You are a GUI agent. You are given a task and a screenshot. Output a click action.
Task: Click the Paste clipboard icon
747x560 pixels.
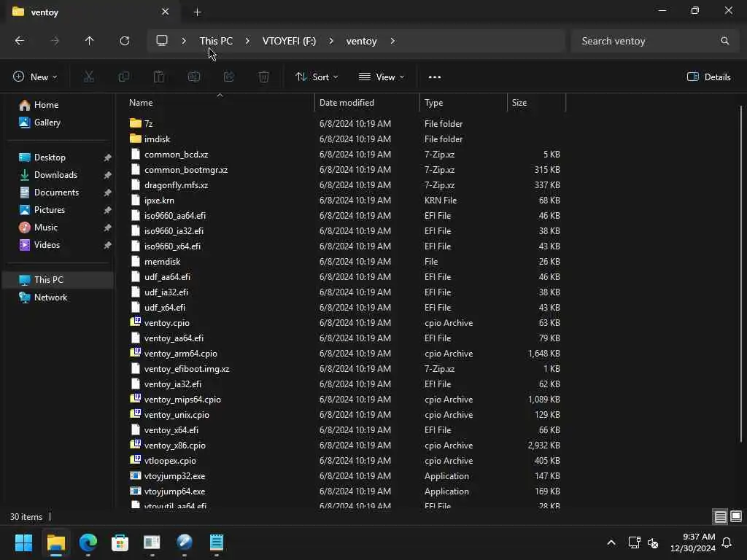coord(158,77)
